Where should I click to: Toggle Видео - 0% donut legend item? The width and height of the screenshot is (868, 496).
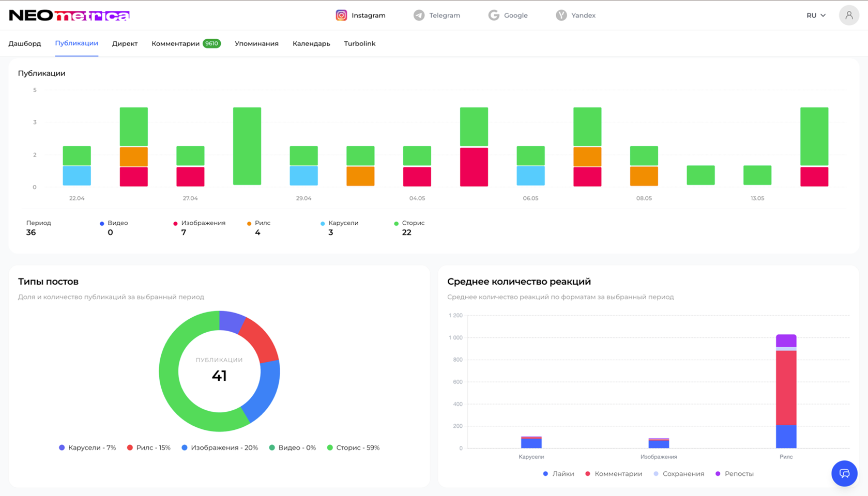tap(293, 447)
